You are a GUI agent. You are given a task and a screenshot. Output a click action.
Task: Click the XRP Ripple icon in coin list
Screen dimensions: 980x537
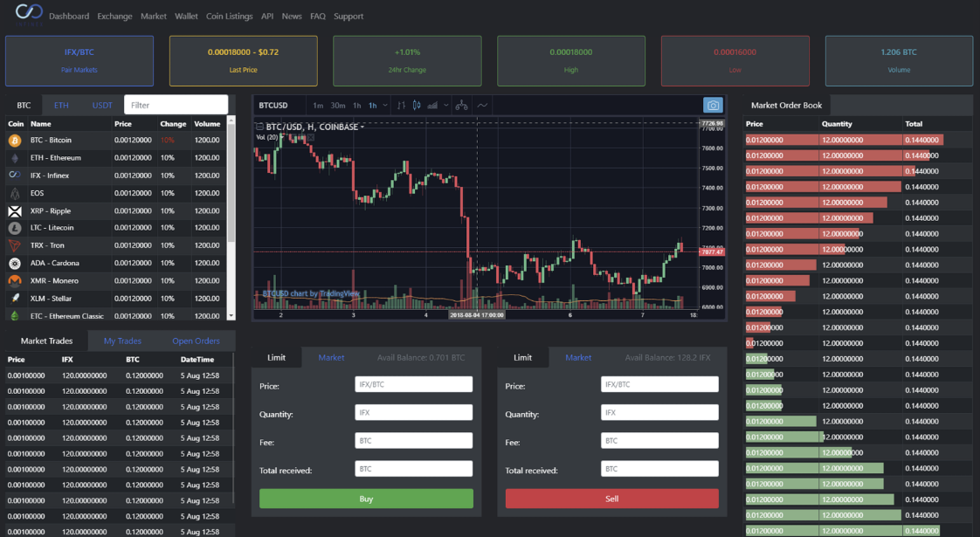(14, 211)
